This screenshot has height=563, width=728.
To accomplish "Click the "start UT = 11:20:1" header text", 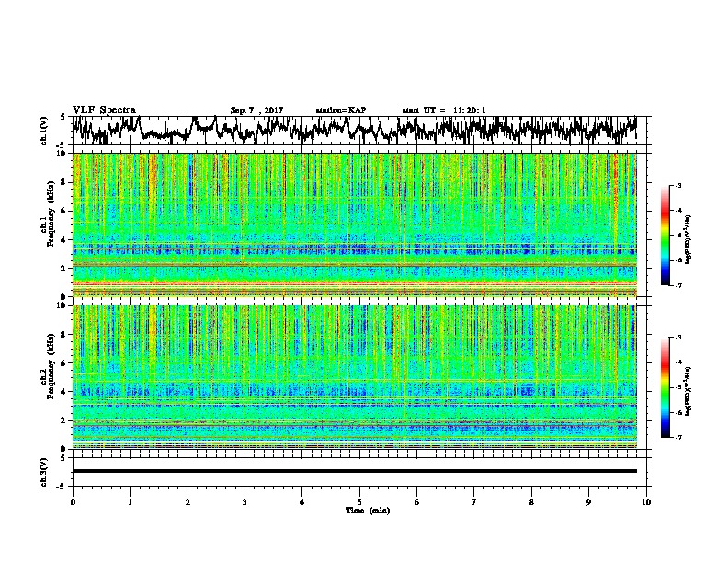I will (444, 110).
